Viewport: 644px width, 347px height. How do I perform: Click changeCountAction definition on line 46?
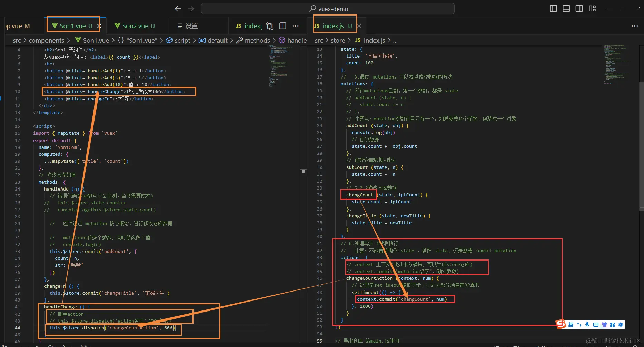(369, 278)
